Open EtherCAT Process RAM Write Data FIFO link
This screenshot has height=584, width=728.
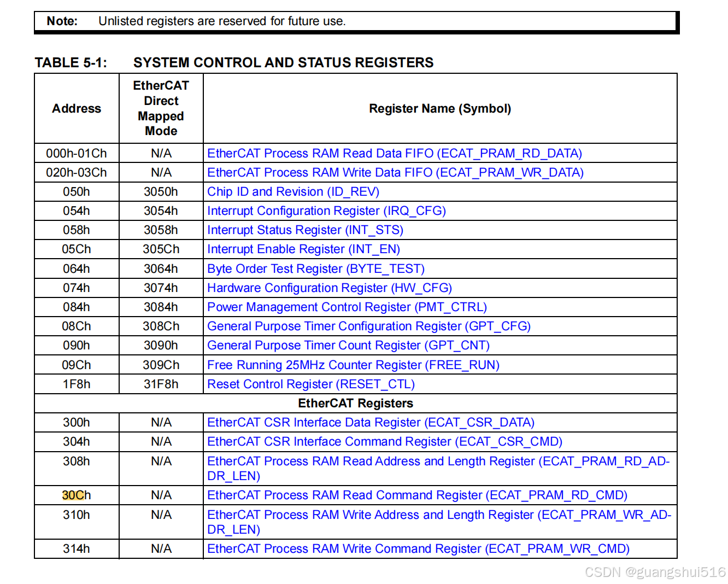point(395,172)
